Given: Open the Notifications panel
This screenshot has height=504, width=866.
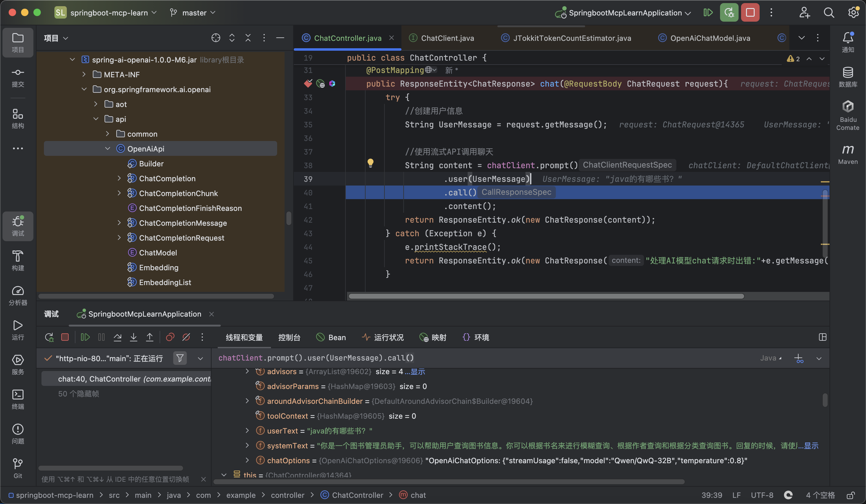Looking at the screenshot, I should 848,42.
